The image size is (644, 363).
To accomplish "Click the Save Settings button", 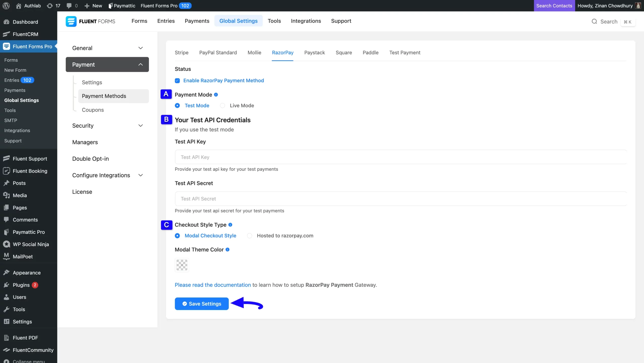I will pos(201,303).
